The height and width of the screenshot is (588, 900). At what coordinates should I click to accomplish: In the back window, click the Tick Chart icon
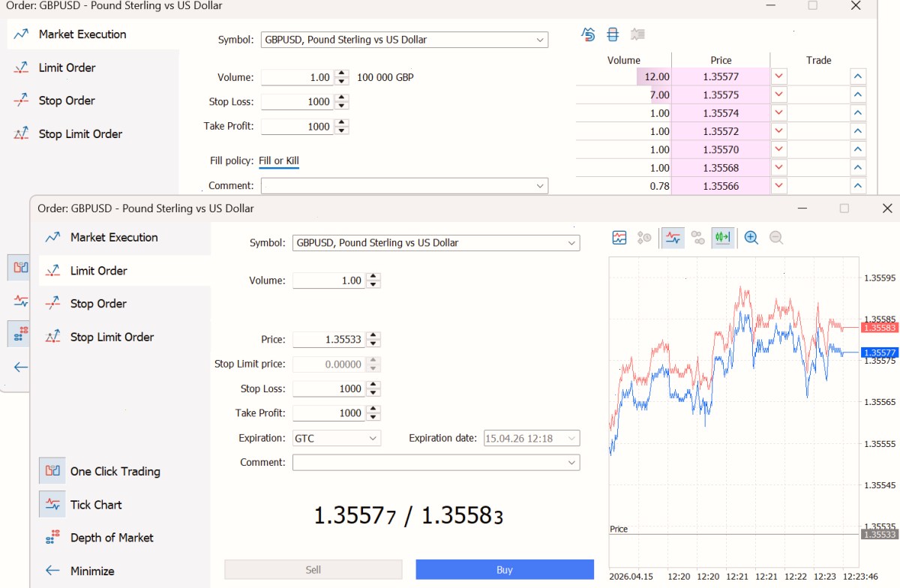(x=20, y=301)
